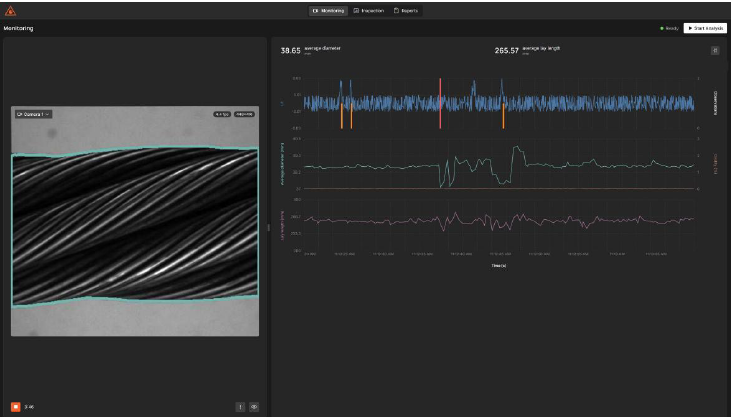The image size is (731, 417).
Task: Click the first orange marker on blue chart
Action: point(341,117)
